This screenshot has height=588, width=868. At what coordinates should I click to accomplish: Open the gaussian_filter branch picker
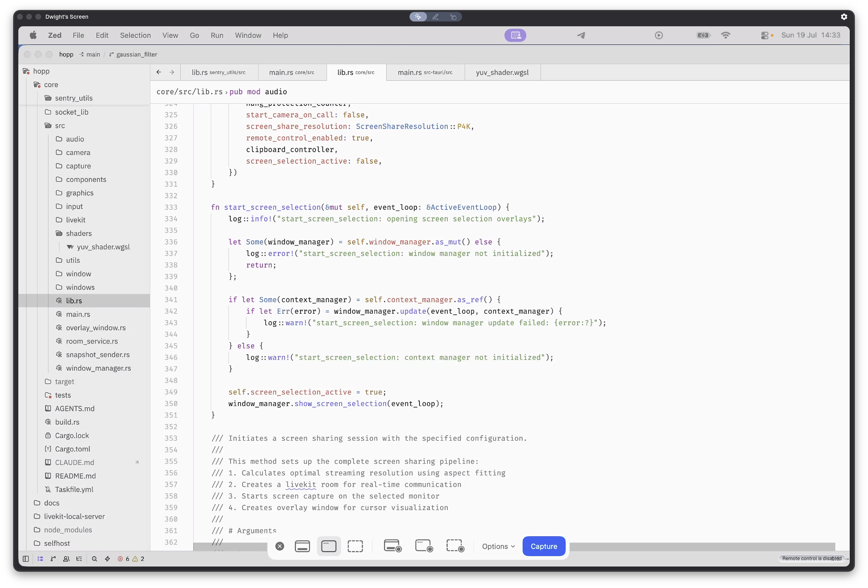pos(133,54)
